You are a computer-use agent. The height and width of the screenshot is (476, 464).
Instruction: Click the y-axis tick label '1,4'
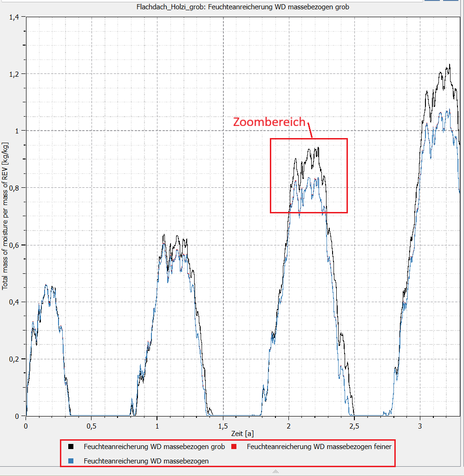(x=14, y=17)
